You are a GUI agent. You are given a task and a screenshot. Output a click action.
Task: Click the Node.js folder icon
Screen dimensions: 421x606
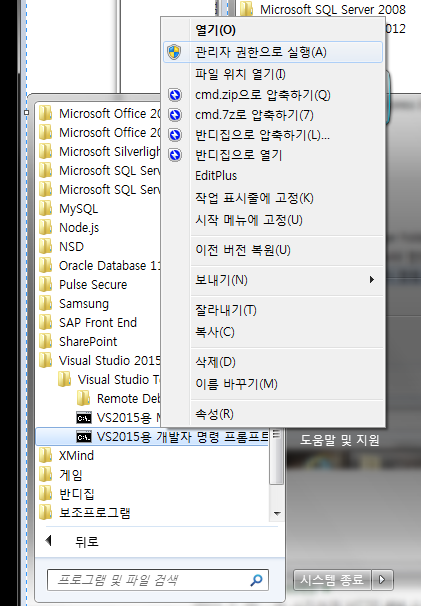pos(46,228)
